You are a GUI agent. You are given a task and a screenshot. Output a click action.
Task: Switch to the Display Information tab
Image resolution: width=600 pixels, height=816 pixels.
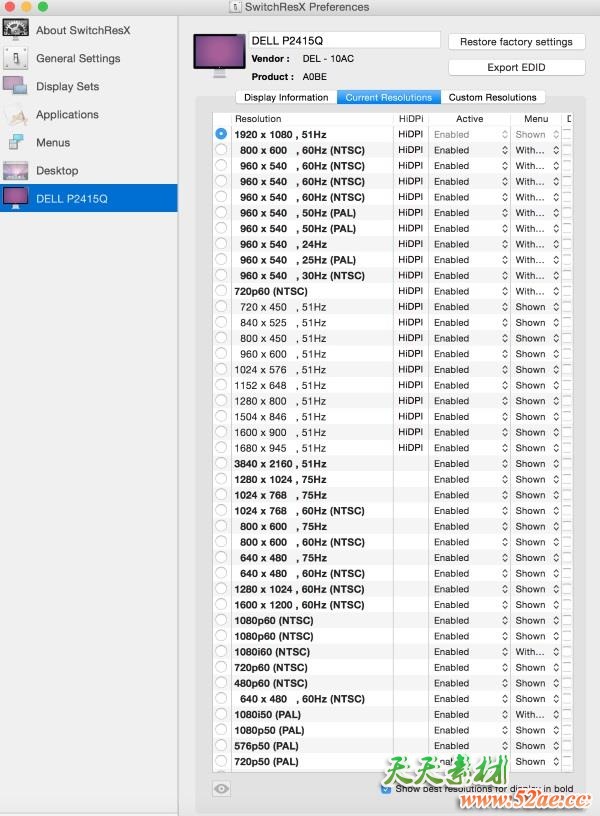(286, 97)
